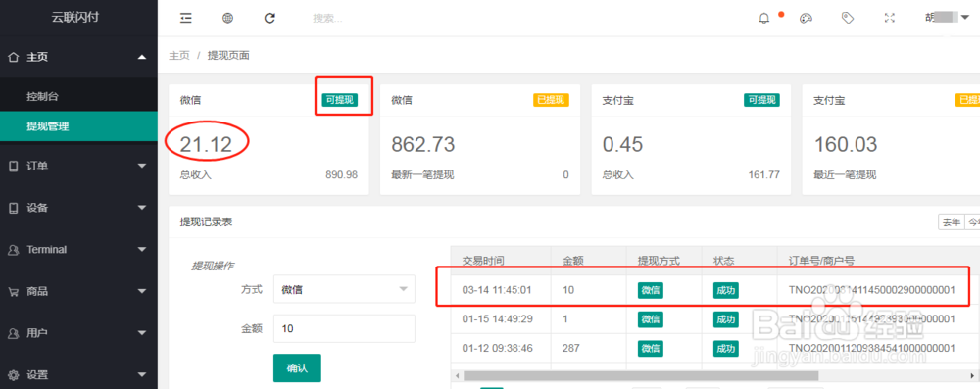
Task: Click the 微信 可提现 badge
Action: 340,100
